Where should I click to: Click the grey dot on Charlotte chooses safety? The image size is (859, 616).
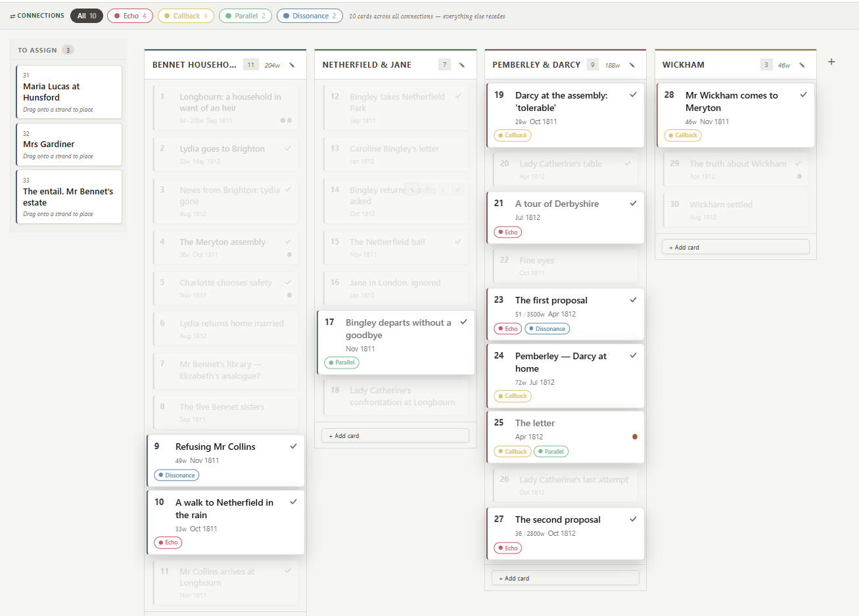click(x=289, y=295)
